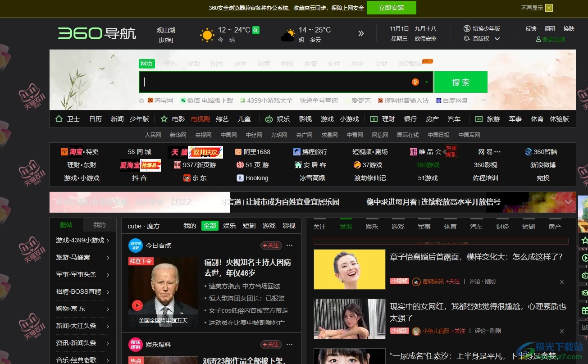The width and height of the screenshot is (588, 364).
Task: Select the 全部 tab in cube 魔方
Action: (210, 226)
